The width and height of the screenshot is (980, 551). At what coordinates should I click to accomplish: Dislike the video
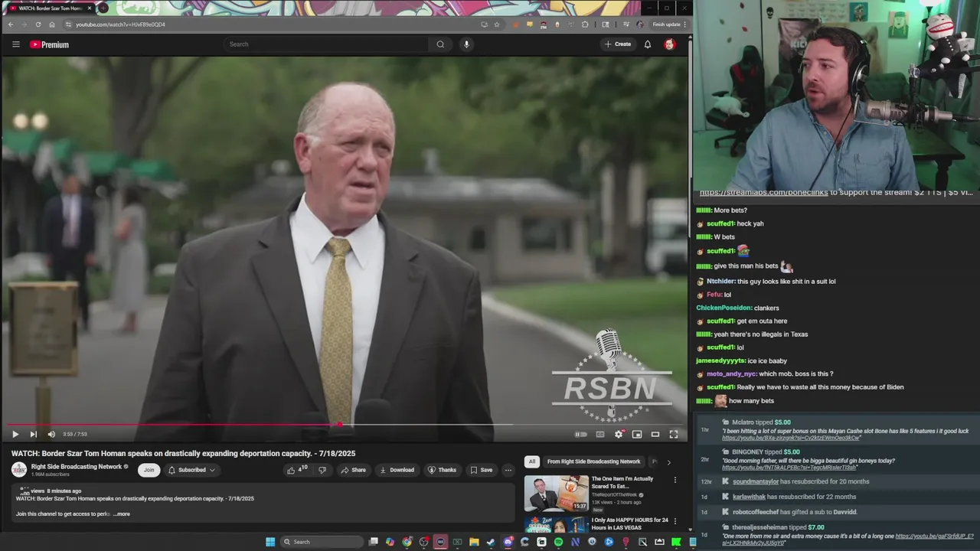click(322, 470)
